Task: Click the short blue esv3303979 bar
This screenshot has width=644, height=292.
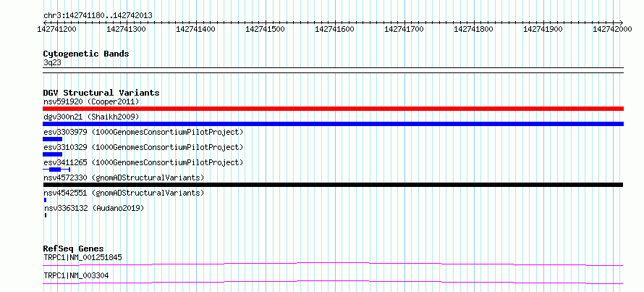Action: (x=53, y=139)
